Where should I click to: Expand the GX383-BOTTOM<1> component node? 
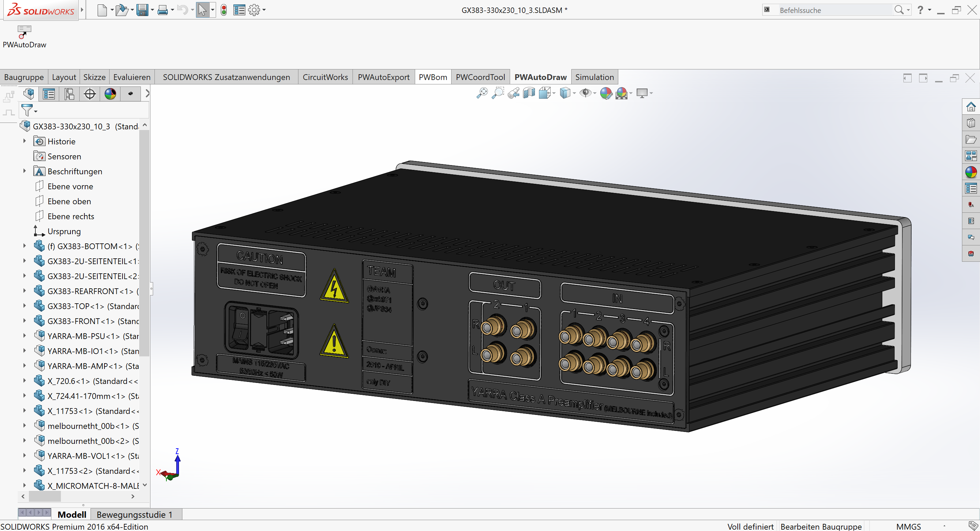coord(25,246)
